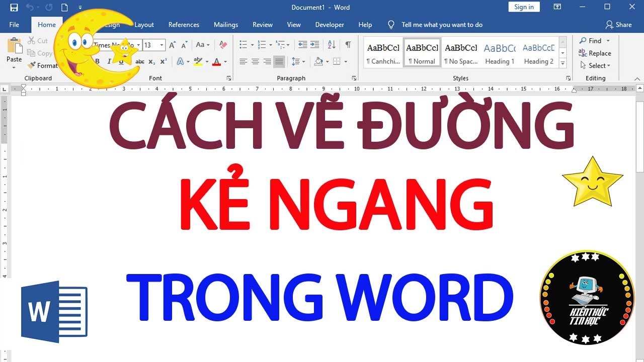Open the font color dropdown arrow
This screenshot has height=362, width=644.
click(225, 61)
